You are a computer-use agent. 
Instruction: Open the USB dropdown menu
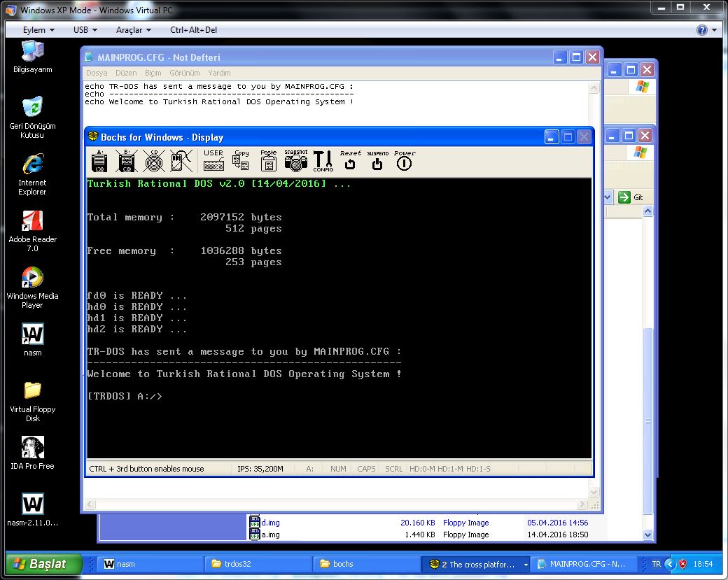85,30
